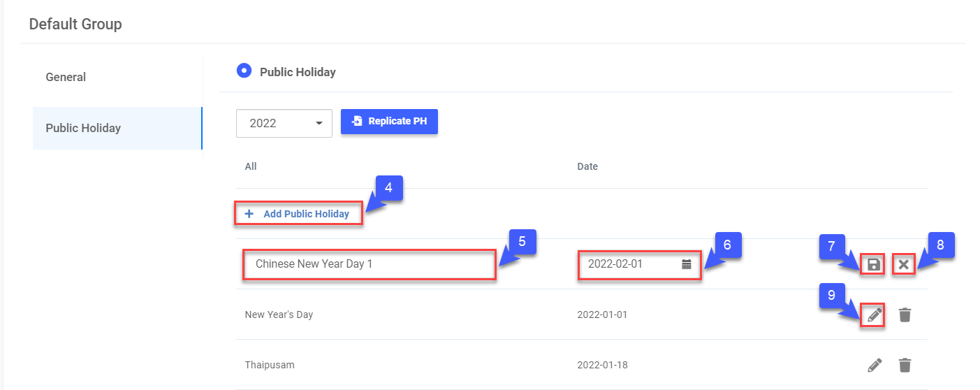
Task: Click the Chinese New Year Day 1 name field
Action: point(369,264)
